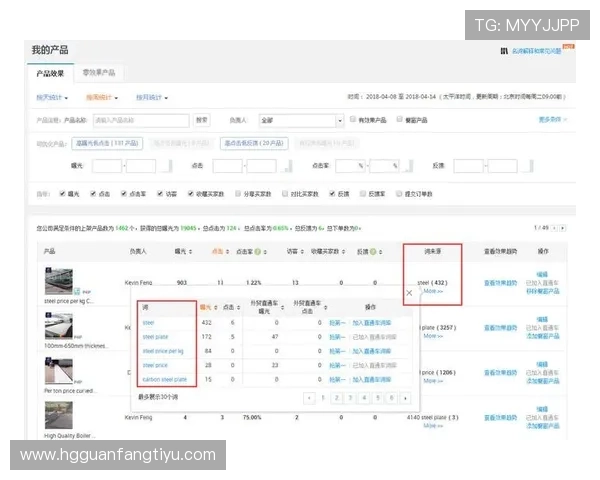Switch to the 产品效果 tab
The image size is (600, 480).
pyautogui.click(x=50, y=73)
